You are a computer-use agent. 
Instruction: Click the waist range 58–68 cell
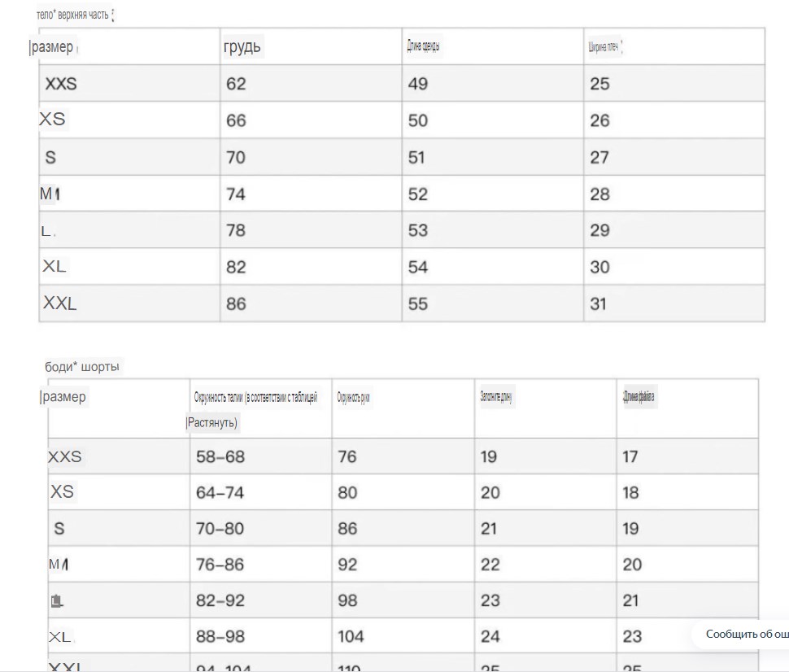point(220,457)
